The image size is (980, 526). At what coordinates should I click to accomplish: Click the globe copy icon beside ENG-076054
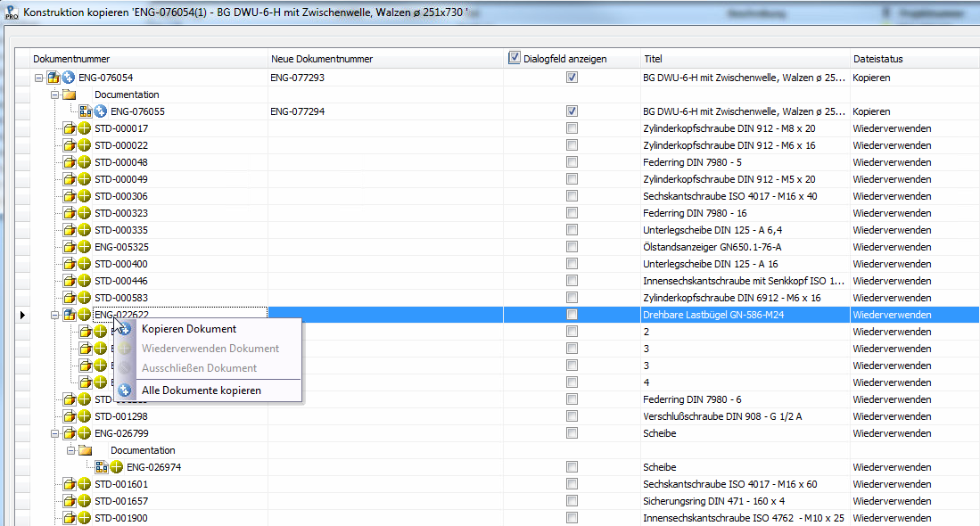(x=68, y=78)
